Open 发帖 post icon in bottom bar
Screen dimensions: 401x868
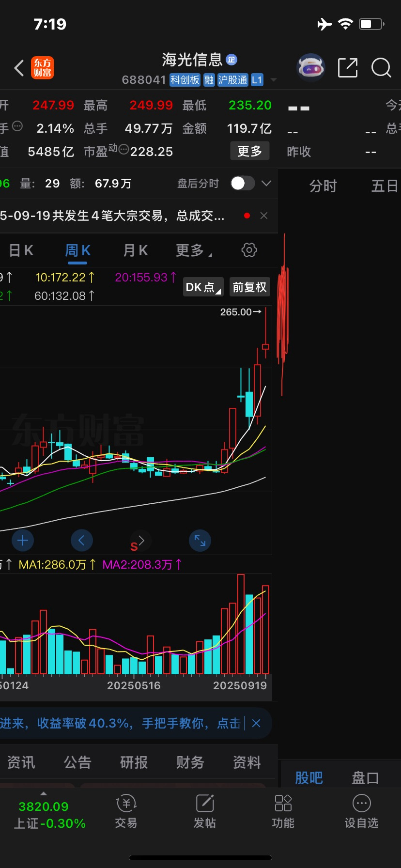[205, 804]
